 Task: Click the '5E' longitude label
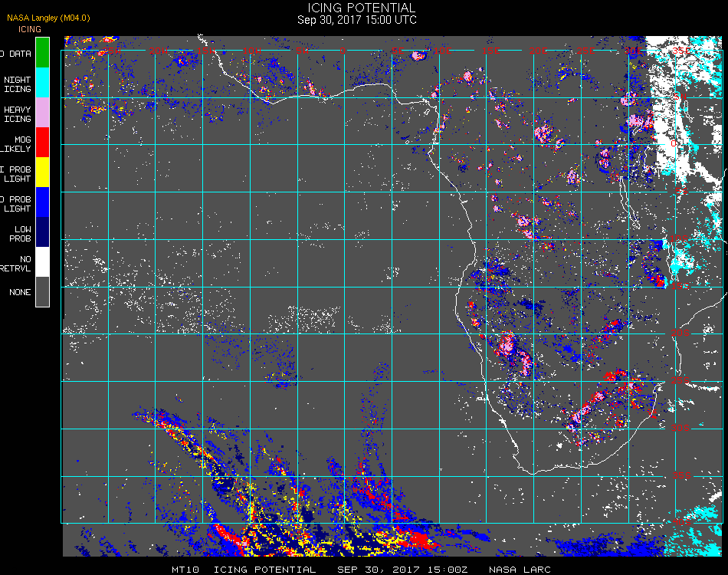398,51
